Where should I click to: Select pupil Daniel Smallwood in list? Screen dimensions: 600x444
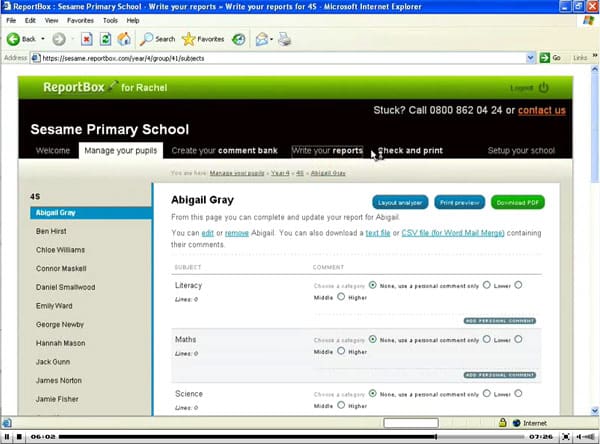[65, 287]
